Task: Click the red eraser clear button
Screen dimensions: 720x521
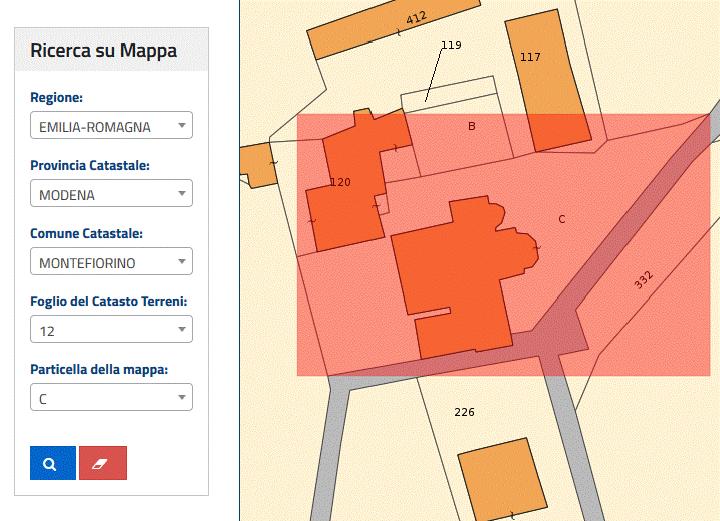Action: (103, 463)
